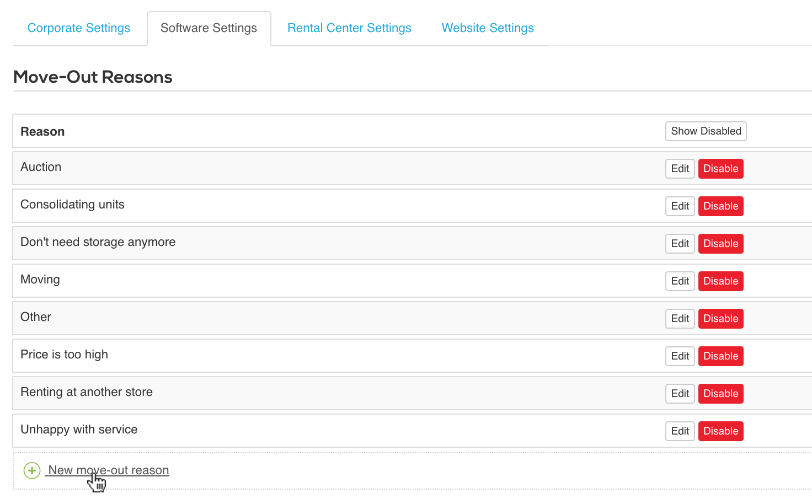
Task: Disable the Auction reason
Action: [x=720, y=169]
